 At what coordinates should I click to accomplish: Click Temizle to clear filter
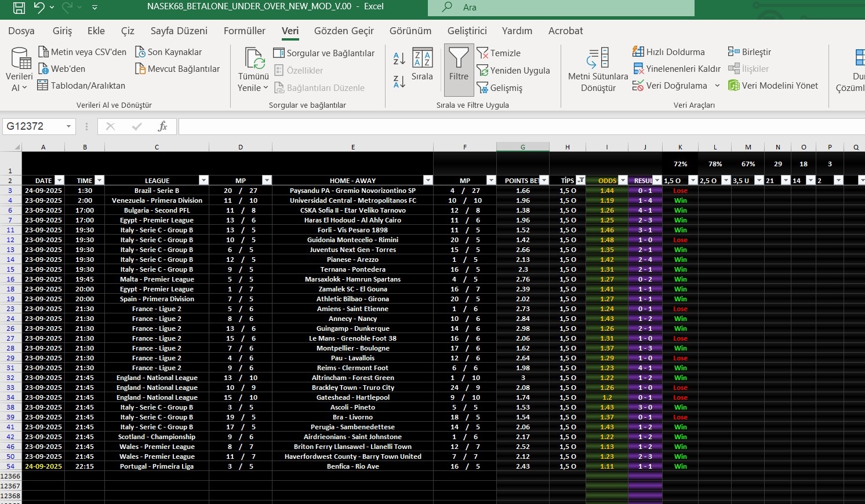click(499, 53)
